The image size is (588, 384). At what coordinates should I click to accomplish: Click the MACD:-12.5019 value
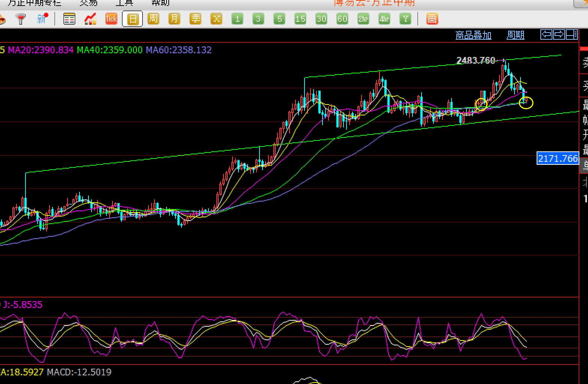(x=79, y=372)
